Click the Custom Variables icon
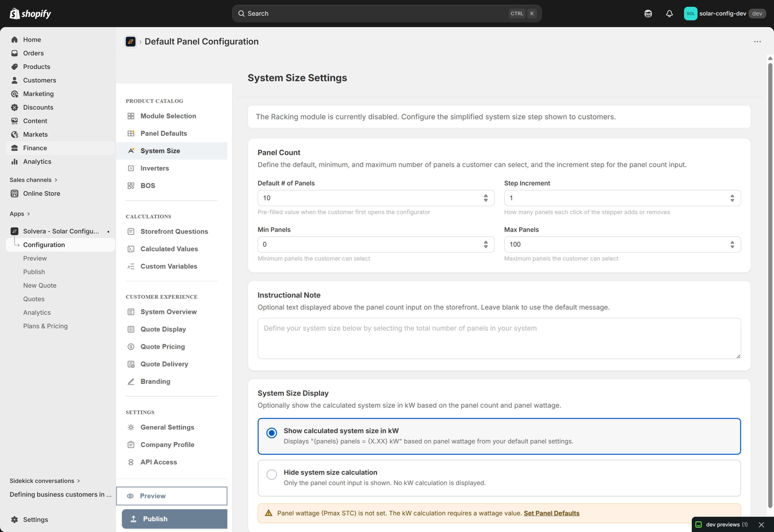This screenshot has height=532, width=774. coord(131,266)
